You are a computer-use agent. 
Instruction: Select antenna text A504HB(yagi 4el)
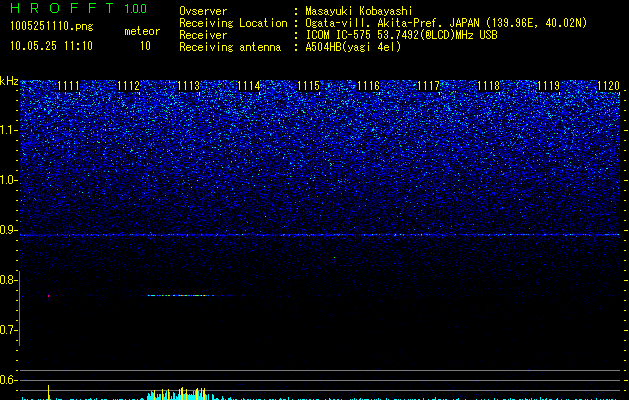(353, 47)
